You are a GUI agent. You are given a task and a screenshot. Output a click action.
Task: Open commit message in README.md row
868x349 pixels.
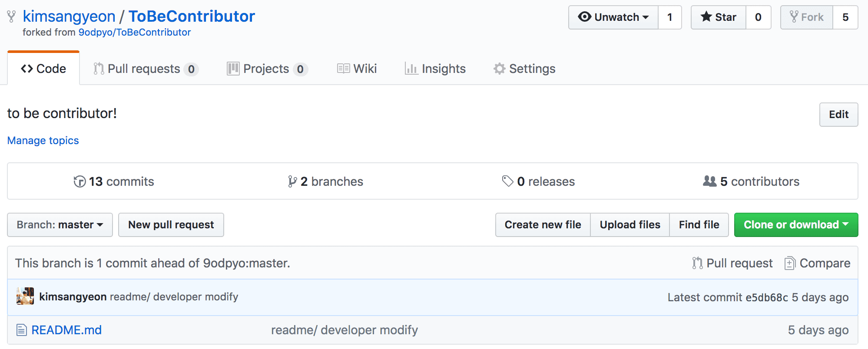345,330
